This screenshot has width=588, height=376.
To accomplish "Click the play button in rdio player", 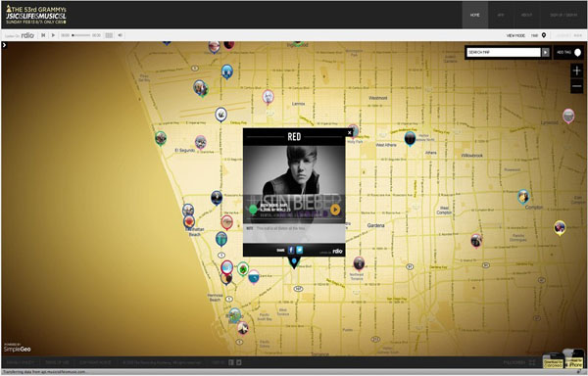I will click(53, 35).
